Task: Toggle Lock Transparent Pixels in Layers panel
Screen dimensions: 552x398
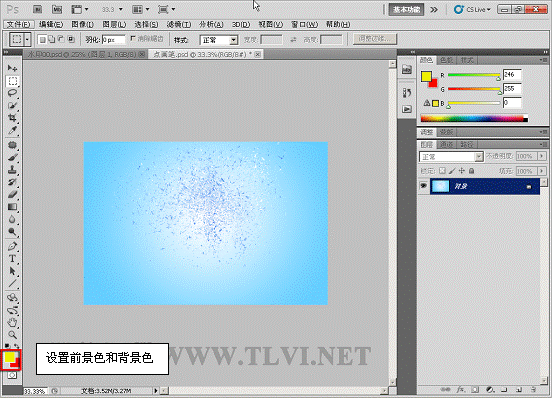Action: pos(442,171)
